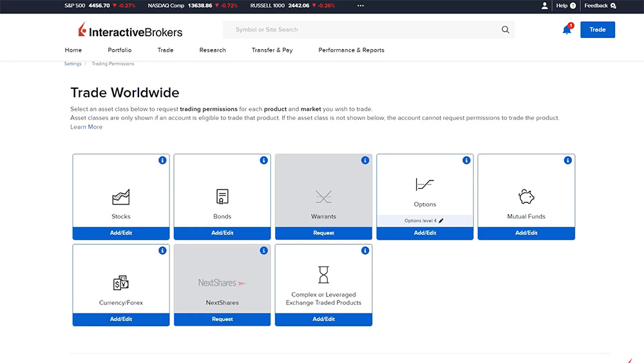Viewport: 644px width, 363px height.
Task: Click the Mutual Funds piggy bank icon
Action: click(526, 197)
